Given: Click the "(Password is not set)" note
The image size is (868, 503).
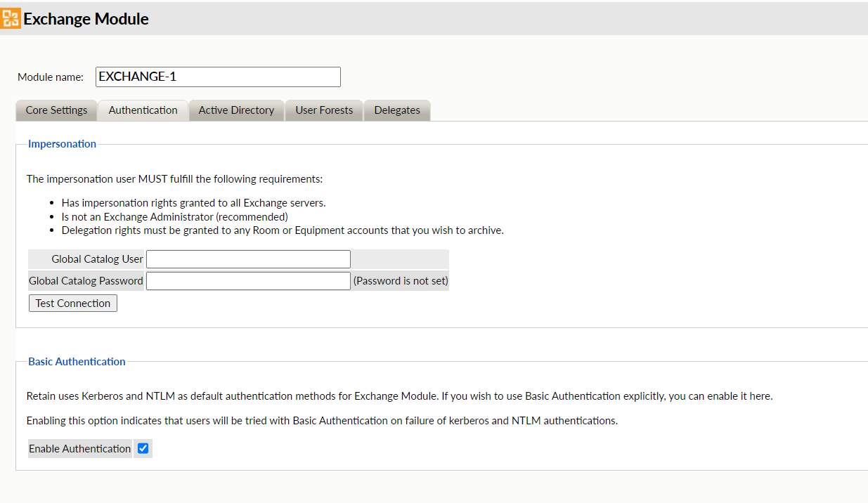Looking at the screenshot, I should (x=401, y=281).
